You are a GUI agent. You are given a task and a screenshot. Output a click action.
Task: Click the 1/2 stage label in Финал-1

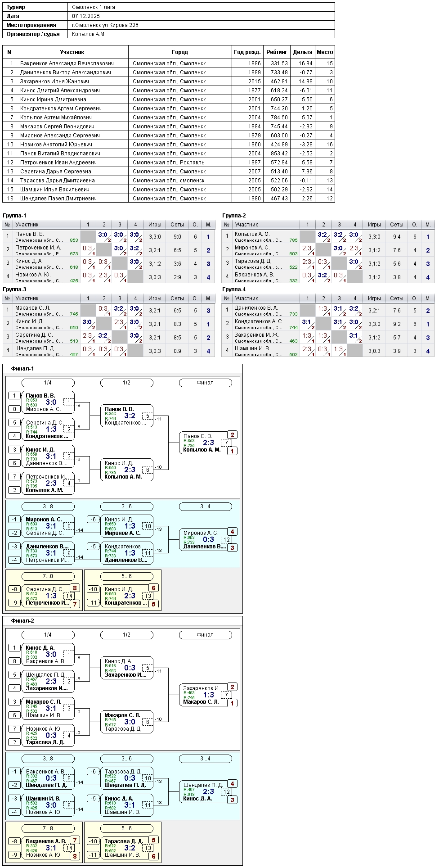coord(126,383)
